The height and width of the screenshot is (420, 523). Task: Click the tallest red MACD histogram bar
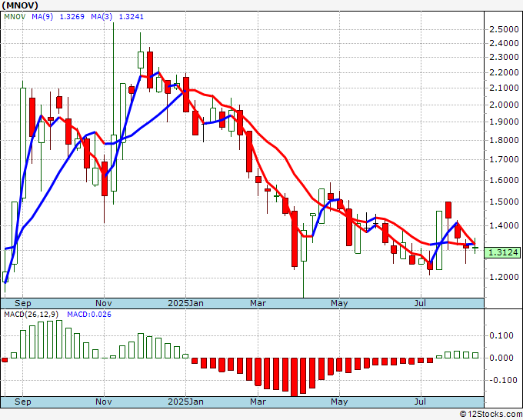(x=294, y=377)
